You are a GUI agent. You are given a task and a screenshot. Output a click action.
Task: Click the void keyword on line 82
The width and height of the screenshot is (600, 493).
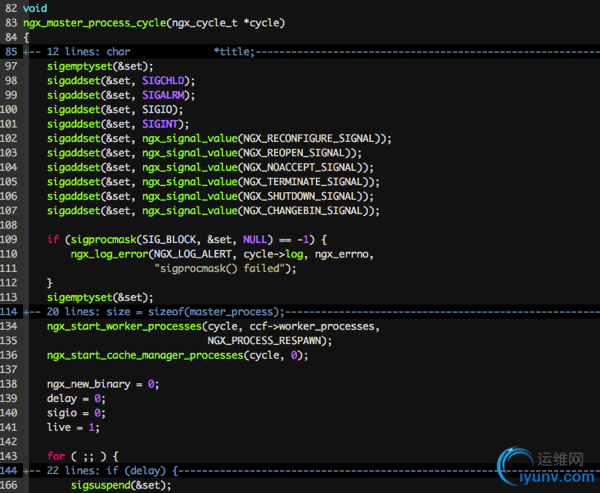(35, 8)
